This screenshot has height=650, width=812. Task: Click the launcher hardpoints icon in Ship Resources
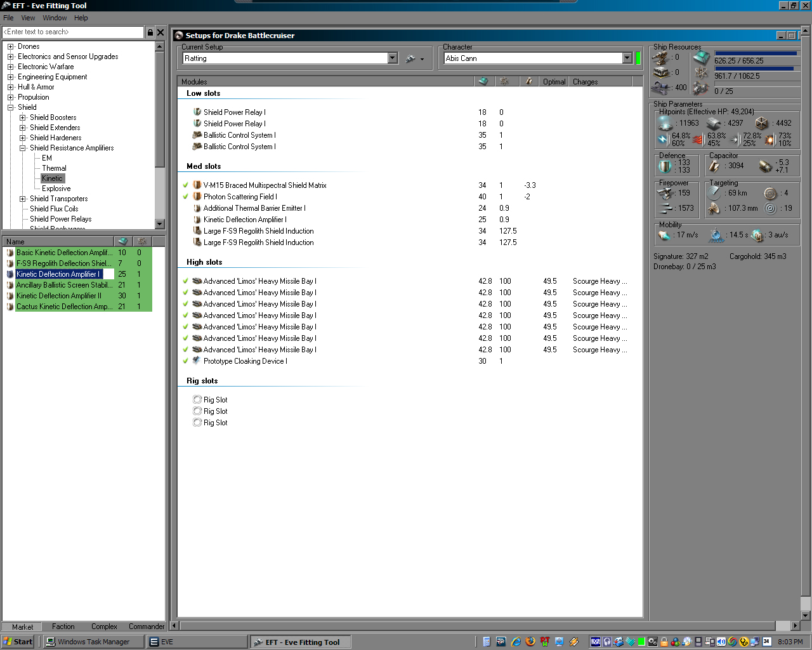(x=661, y=72)
